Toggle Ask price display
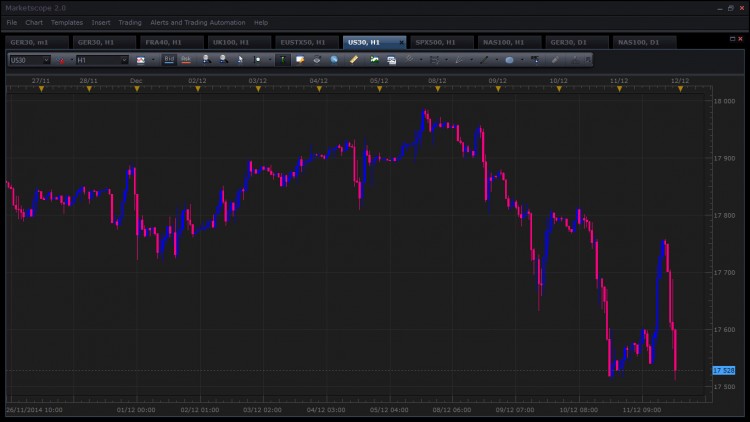 coord(186,60)
